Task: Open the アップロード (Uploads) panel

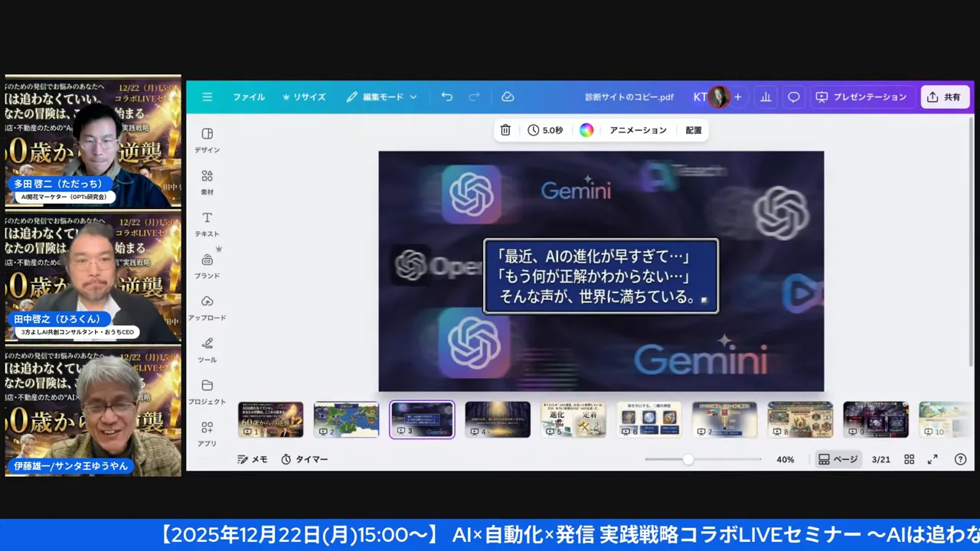Action: 207,306
